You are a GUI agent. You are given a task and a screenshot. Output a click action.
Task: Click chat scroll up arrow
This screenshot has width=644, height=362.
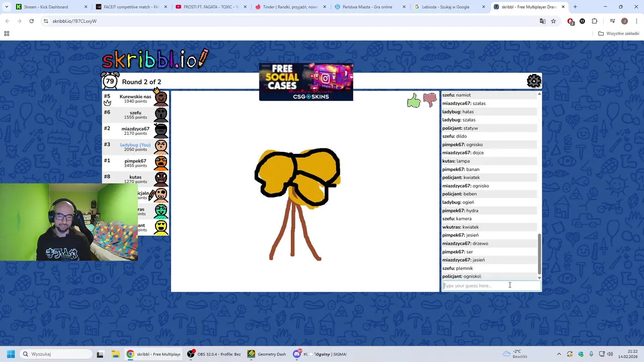coord(539,94)
